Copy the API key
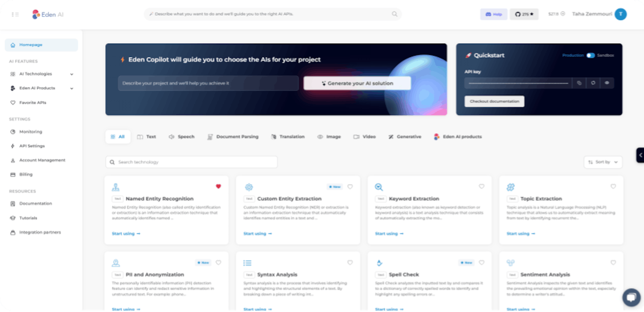The width and height of the screenshot is (644, 312). [x=579, y=83]
